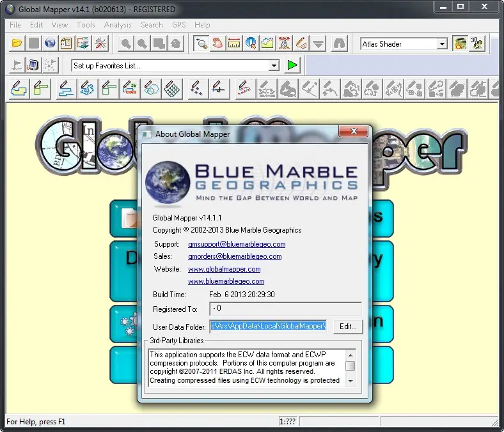Open the File menu
Viewport: 504px width, 432px height.
tap(15, 25)
